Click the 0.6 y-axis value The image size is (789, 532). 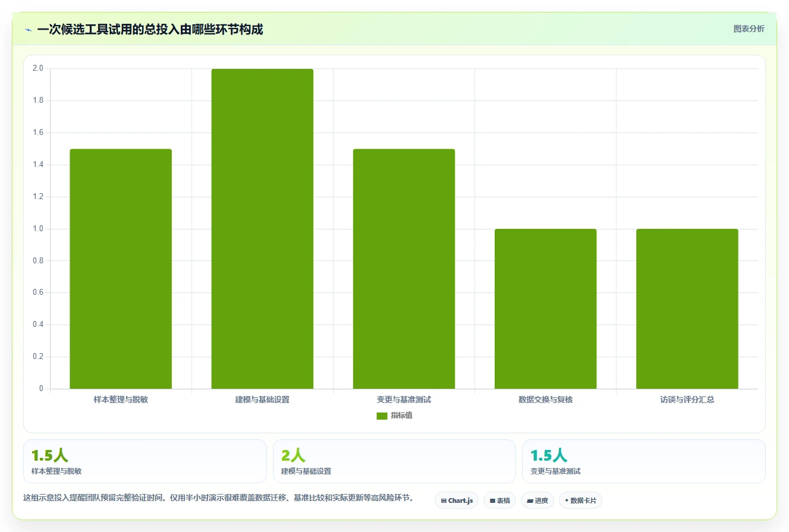(38, 293)
